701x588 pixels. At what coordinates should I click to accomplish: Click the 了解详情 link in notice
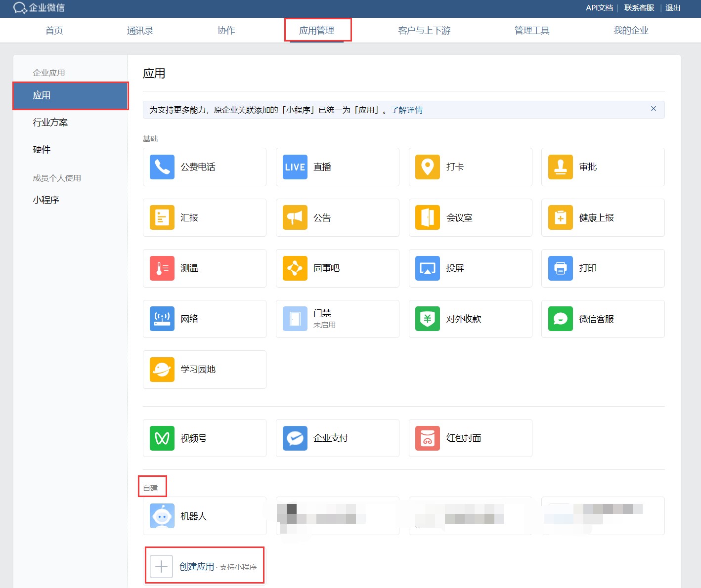(407, 110)
